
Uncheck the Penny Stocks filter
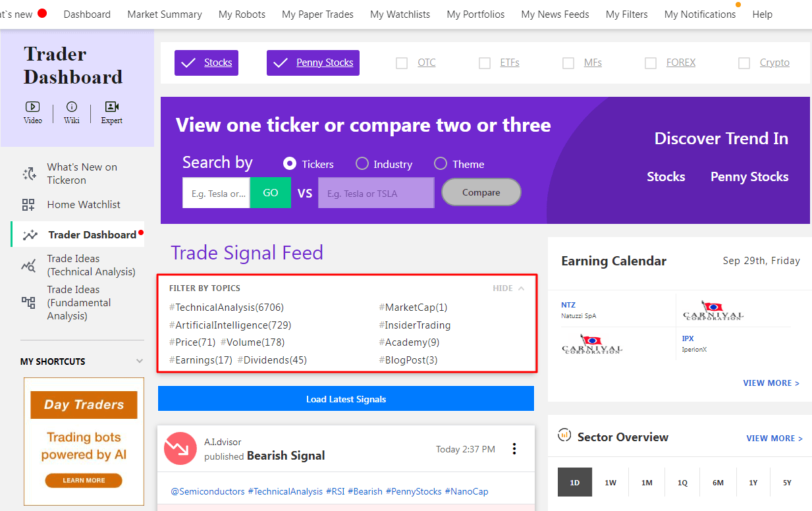click(x=313, y=63)
